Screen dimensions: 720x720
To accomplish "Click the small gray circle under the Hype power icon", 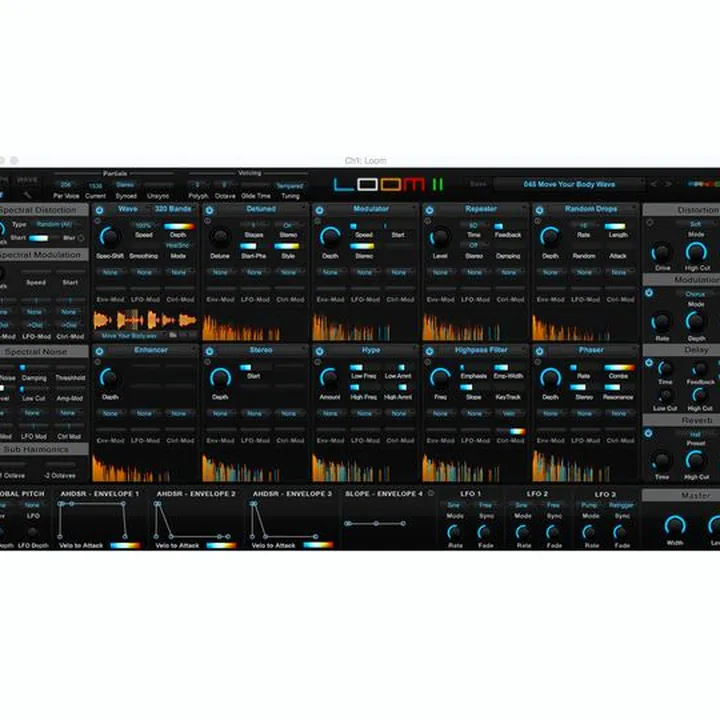I will (318, 362).
